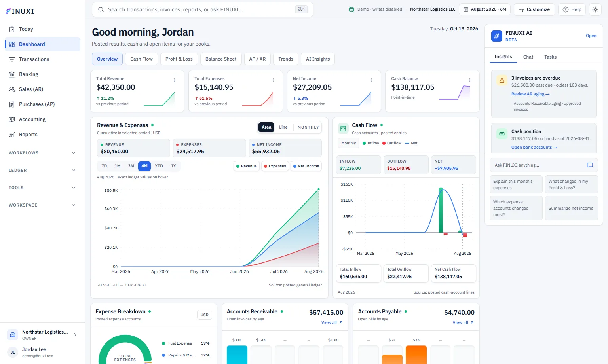Click the Customize button
The height and width of the screenshot is (364, 608).
point(534,9)
